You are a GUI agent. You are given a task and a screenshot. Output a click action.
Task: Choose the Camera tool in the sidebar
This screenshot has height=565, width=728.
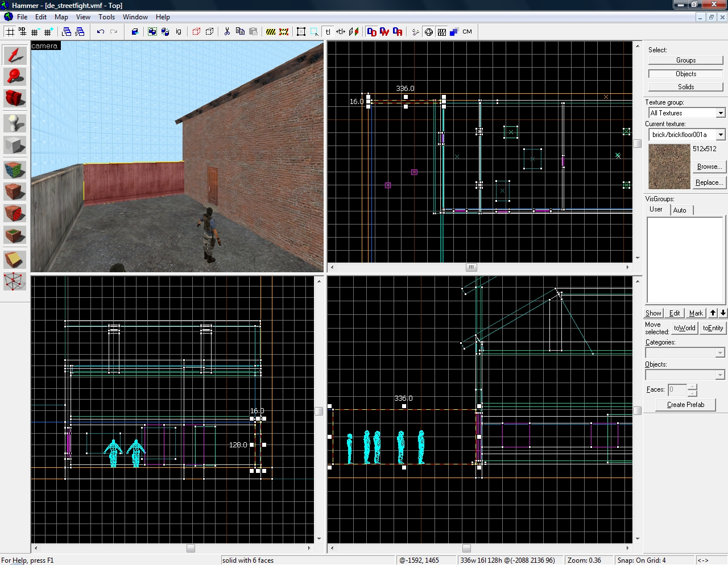[x=15, y=98]
